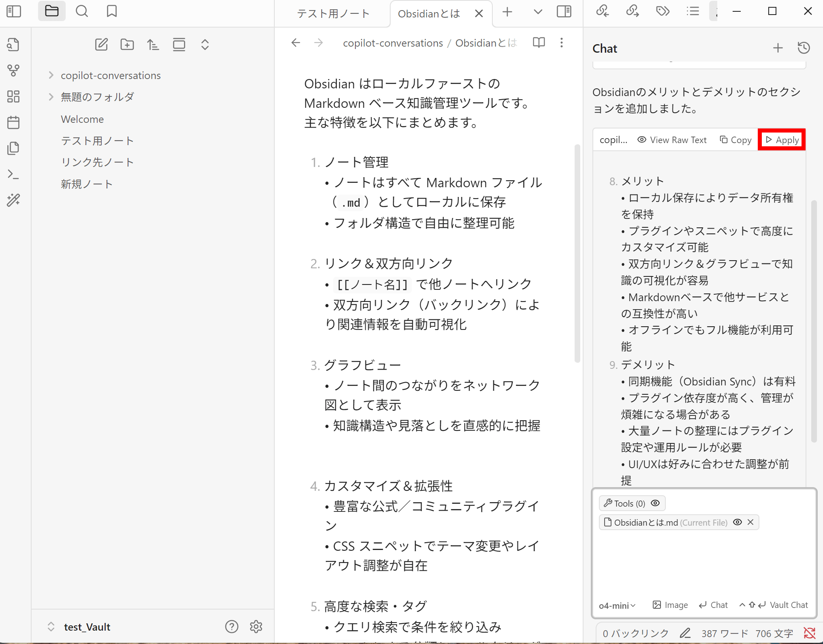Toggle Obsidianとは.md context visibility eye
823x644 pixels.
[x=737, y=522]
